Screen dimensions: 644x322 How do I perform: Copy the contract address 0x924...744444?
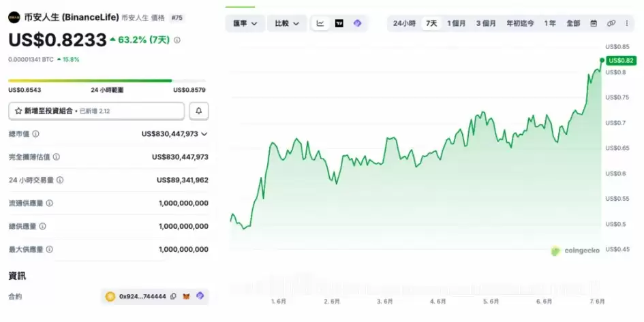(173, 296)
